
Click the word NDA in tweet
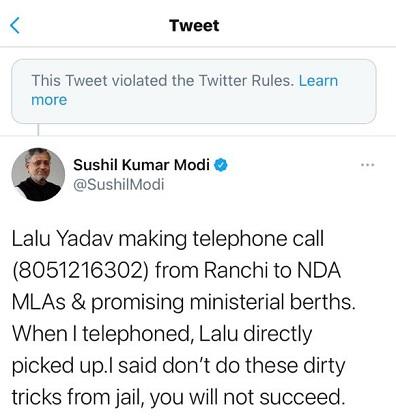tap(319, 270)
